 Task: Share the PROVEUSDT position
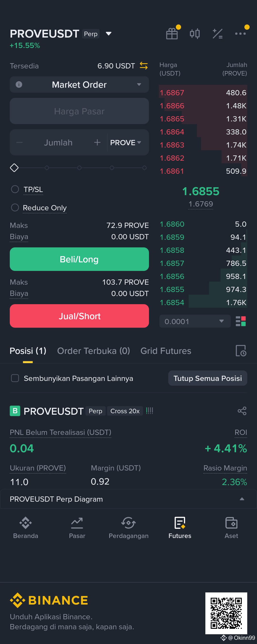click(x=242, y=411)
